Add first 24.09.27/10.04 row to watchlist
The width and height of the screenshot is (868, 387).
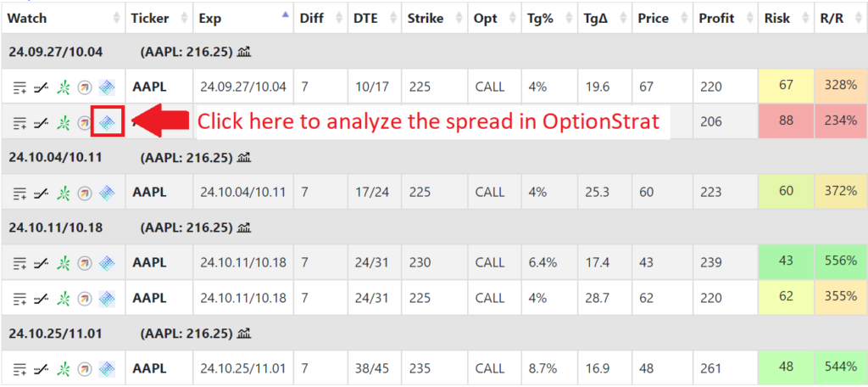[x=20, y=87]
